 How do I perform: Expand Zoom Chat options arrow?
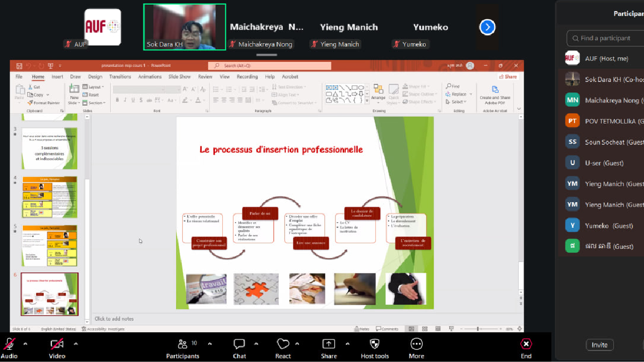point(256,344)
